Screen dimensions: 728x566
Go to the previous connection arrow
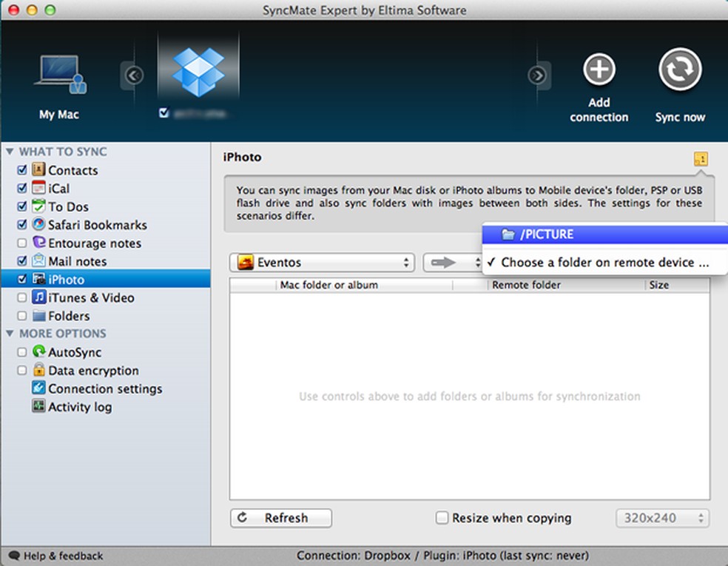134,75
